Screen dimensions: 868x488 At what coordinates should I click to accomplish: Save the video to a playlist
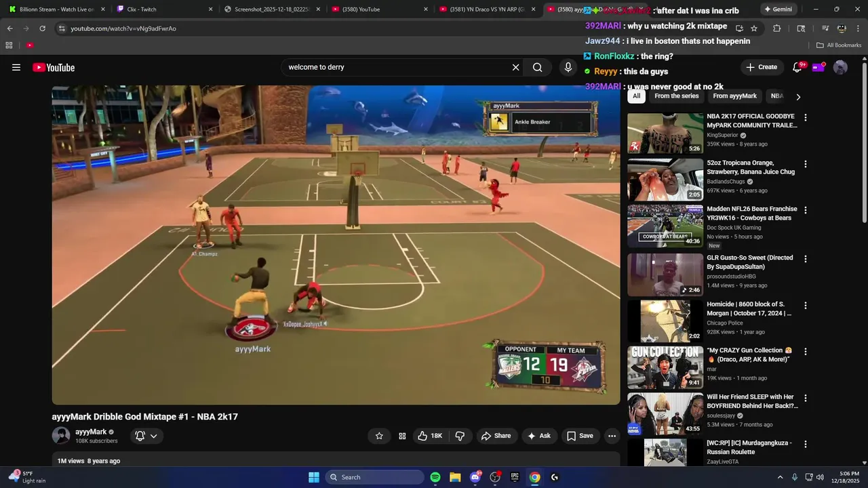pos(580,436)
